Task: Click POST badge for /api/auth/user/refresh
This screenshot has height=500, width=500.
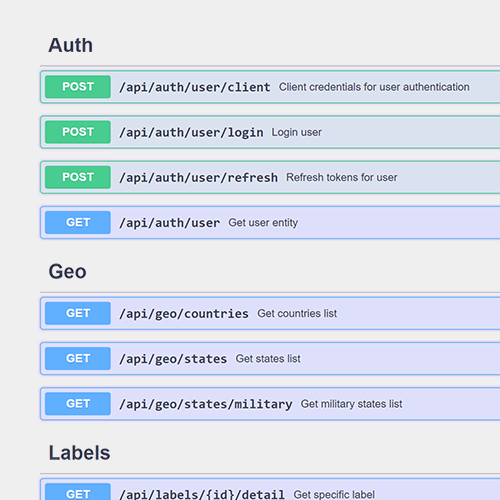Action: click(x=78, y=177)
